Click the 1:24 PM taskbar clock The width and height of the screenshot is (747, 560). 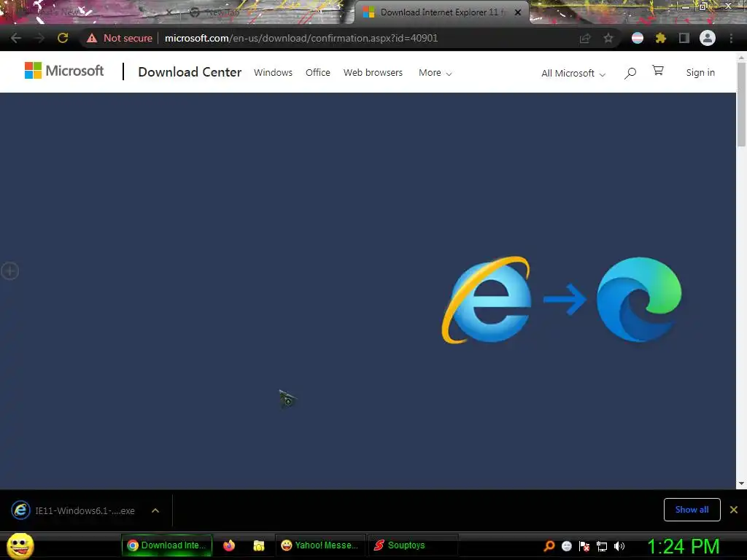[683, 546]
